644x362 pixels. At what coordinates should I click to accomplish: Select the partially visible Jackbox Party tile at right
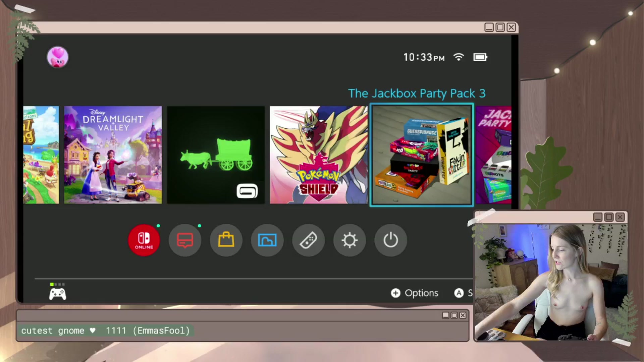click(494, 155)
